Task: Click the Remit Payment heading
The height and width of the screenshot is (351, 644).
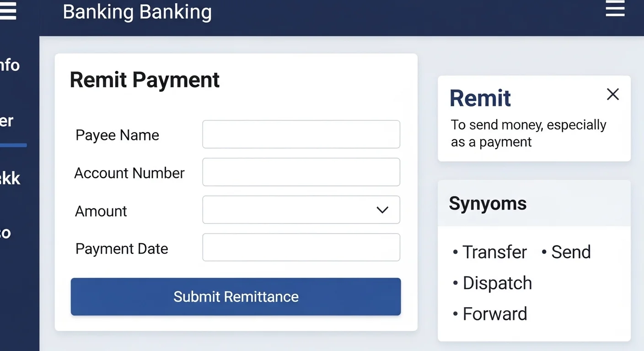Action: (x=144, y=80)
